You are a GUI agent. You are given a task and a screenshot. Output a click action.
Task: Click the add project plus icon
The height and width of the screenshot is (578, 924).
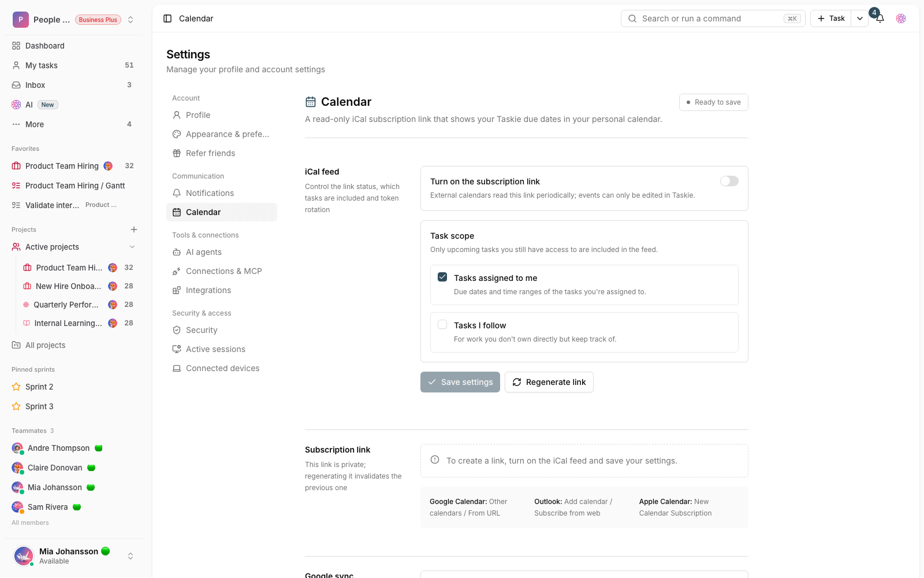(134, 229)
